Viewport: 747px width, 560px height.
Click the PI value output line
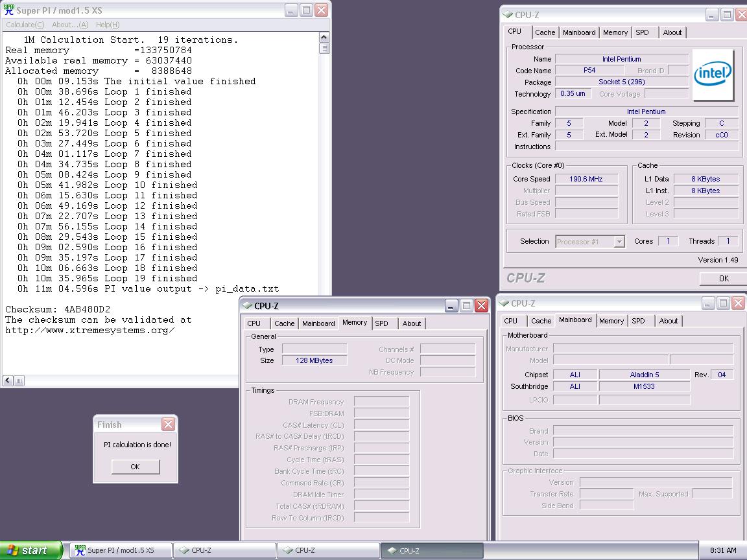[148, 289]
